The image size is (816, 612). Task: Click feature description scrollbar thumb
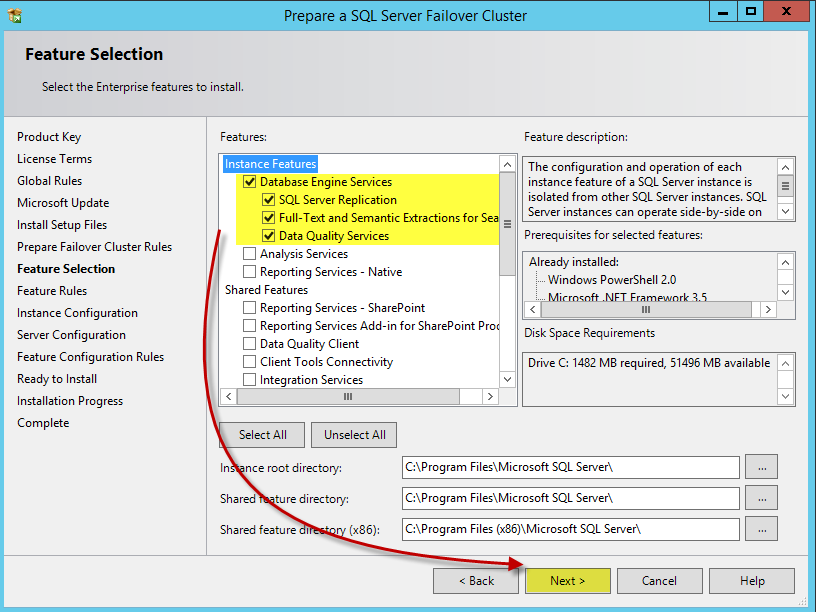coord(785,186)
